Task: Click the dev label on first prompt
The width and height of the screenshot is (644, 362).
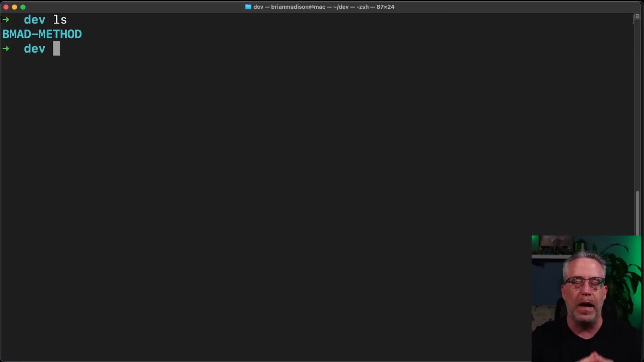Action: pyautogui.click(x=35, y=20)
